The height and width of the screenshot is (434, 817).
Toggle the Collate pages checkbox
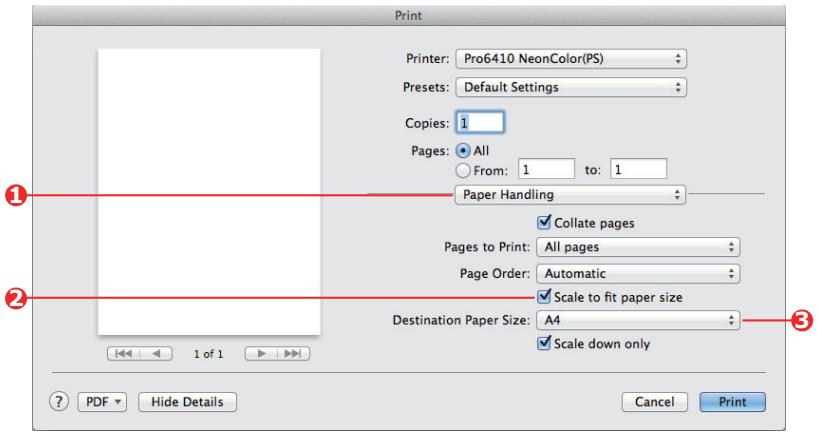pyautogui.click(x=543, y=223)
